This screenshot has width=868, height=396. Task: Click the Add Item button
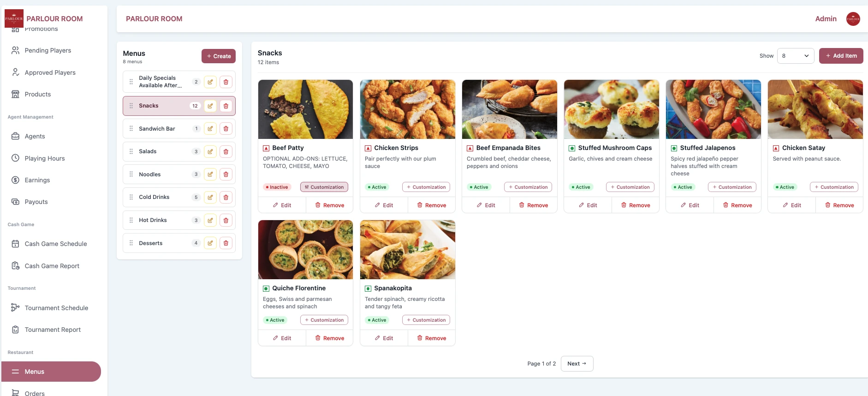tap(841, 56)
